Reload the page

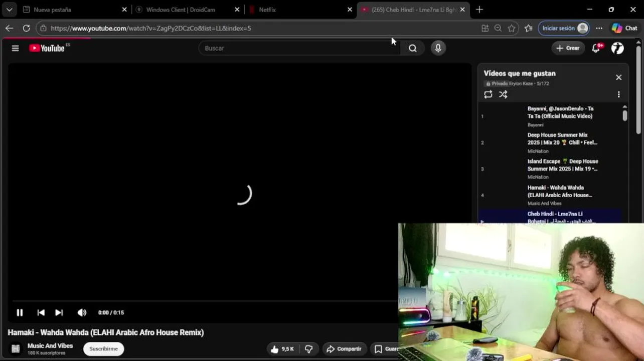(26, 28)
